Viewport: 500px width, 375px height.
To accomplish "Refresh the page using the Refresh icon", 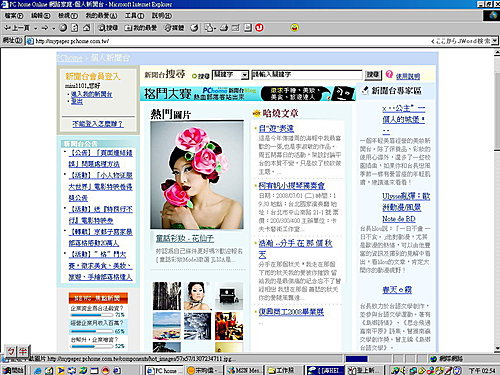I will click(x=75, y=28).
